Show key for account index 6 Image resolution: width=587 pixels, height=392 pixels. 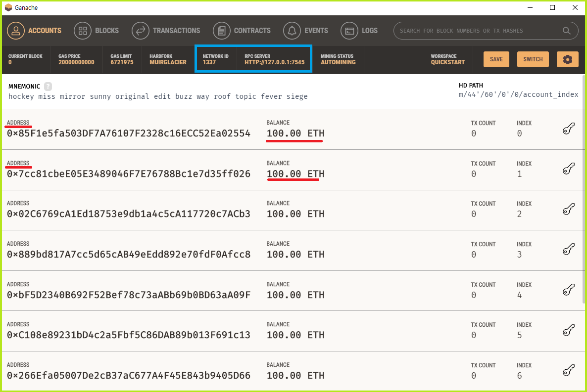569,370
